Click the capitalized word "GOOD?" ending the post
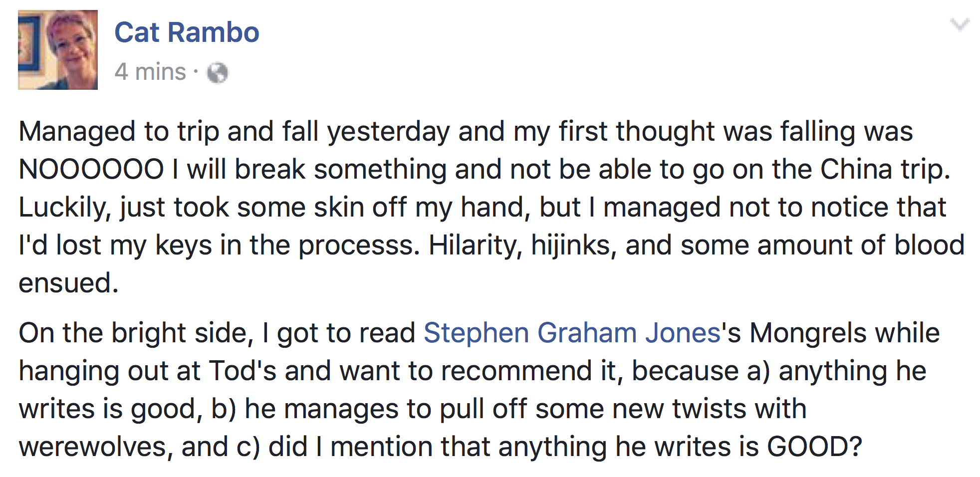Viewport: 980px width, 477px height. pyautogui.click(x=814, y=447)
